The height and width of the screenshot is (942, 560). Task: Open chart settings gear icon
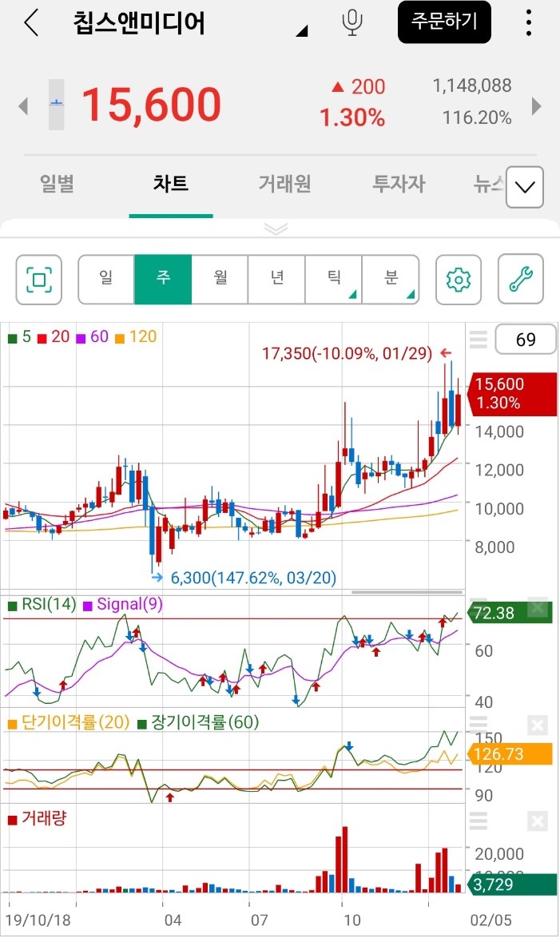[x=459, y=280]
